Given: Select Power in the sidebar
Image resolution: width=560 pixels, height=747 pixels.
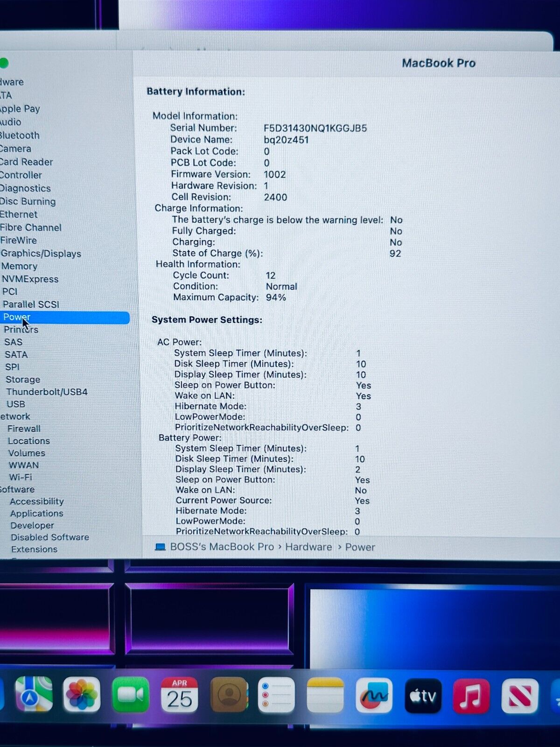Looking at the screenshot, I should tap(17, 317).
